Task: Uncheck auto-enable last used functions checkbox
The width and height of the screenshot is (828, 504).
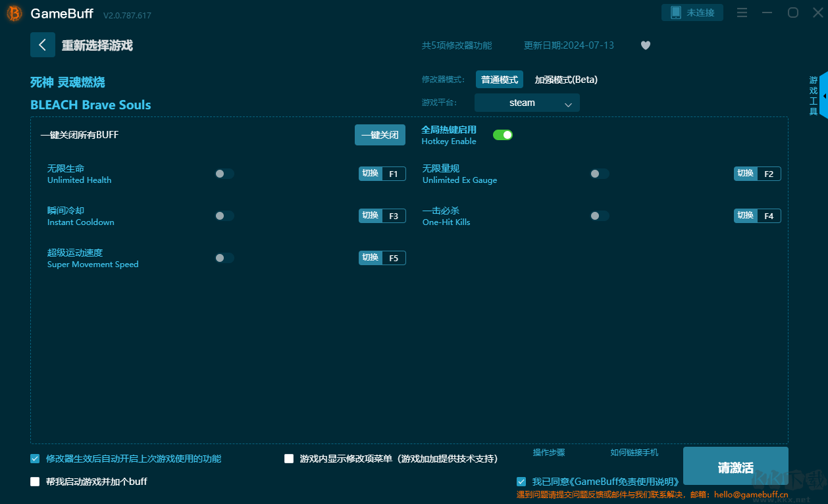Action: pyautogui.click(x=35, y=459)
